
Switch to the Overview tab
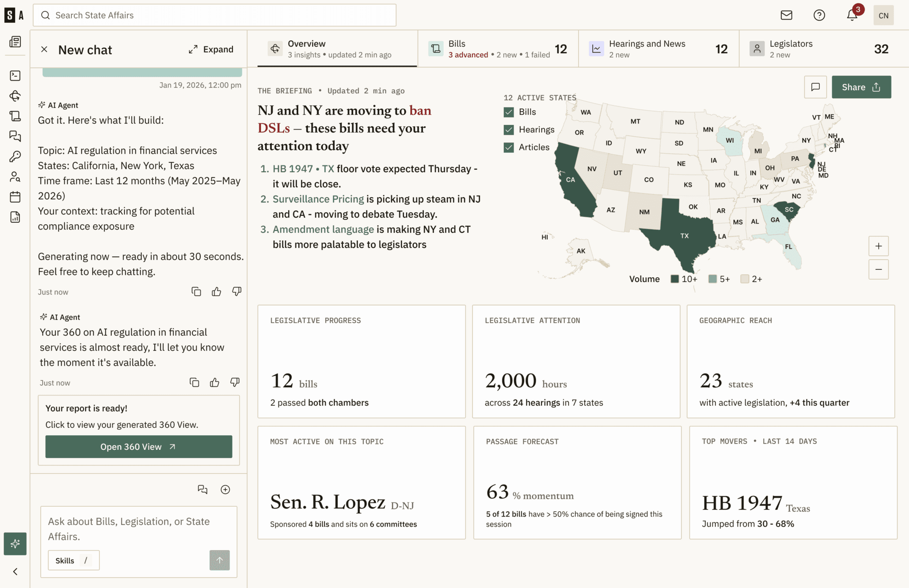[337, 49]
